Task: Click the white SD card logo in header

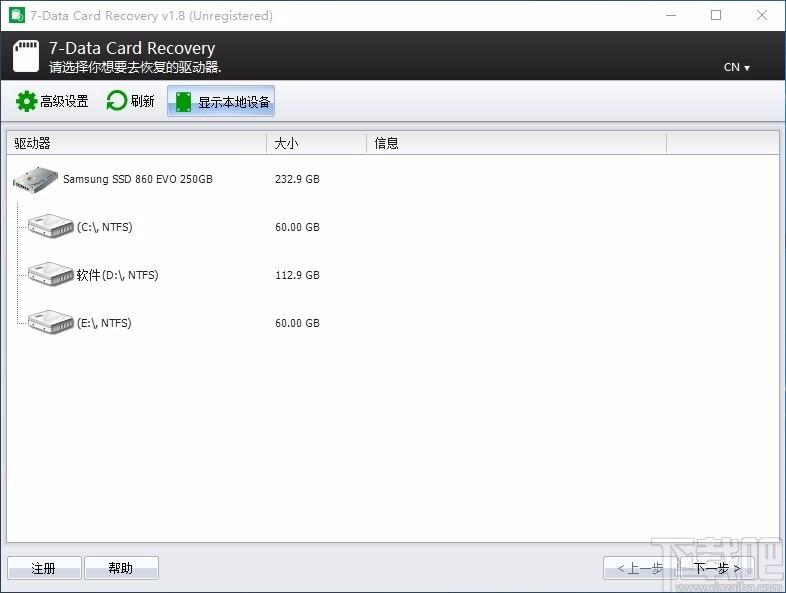Action: coord(26,56)
